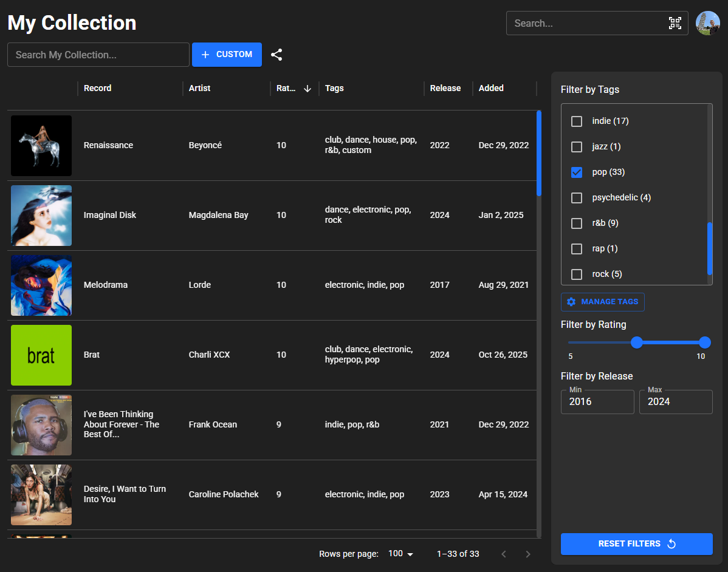The height and width of the screenshot is (572, 728).
Task: Click the sort arrow on the Rating column
Action: coord(308,88)
